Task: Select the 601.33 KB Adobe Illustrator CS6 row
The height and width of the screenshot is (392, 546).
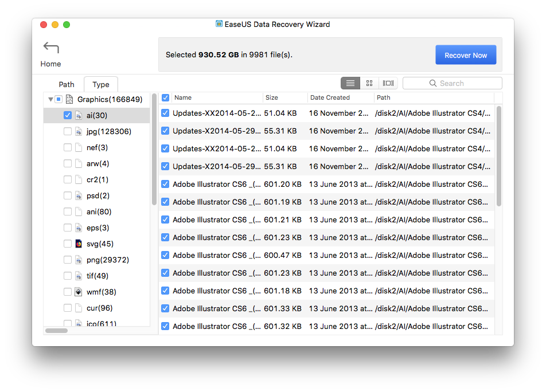Action: point(327,308)
